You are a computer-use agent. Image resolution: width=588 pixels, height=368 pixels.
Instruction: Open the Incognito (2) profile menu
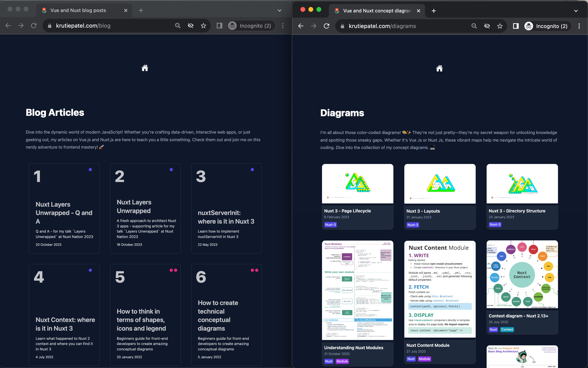point(251,26)
